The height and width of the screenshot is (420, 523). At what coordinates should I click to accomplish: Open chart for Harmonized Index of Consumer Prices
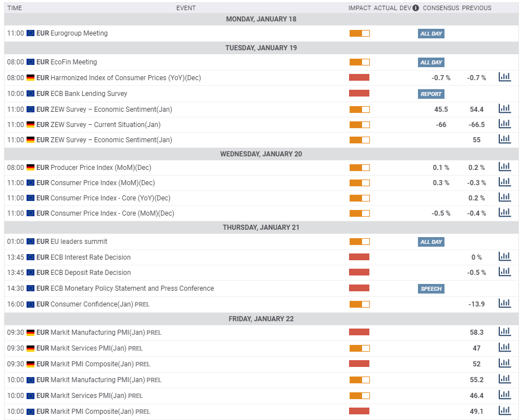504,77
